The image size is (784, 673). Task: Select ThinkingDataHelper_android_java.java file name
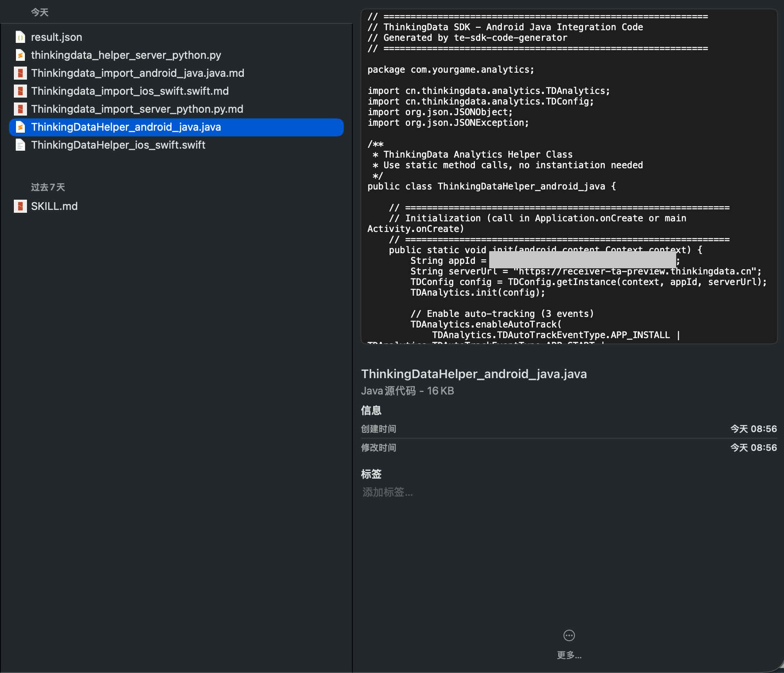[x=126, y=127]
